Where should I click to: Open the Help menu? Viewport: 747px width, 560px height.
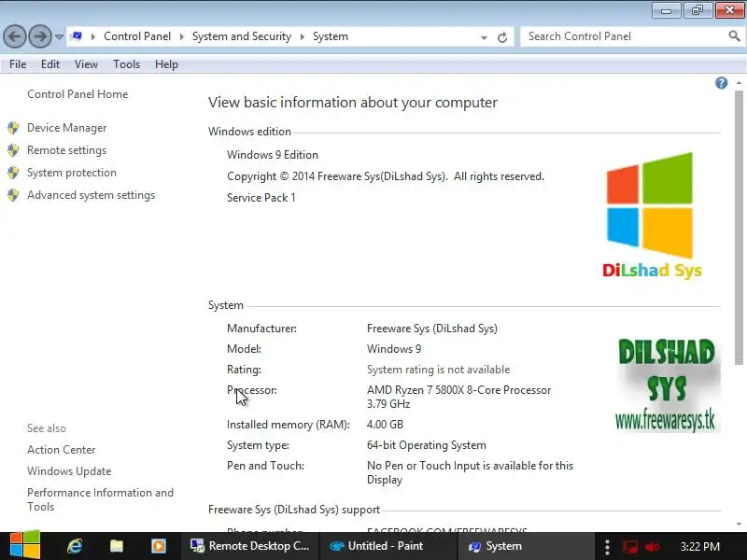click(166, 63)
